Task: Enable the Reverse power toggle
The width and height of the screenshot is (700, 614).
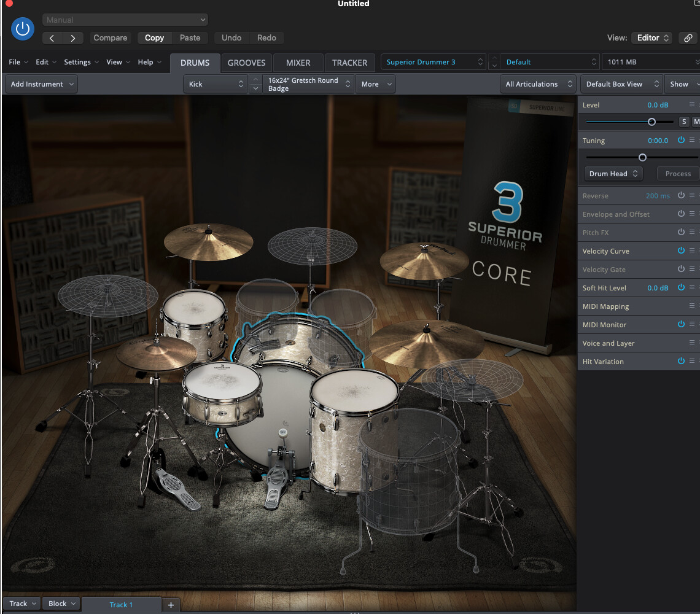Action: (681, 195)
